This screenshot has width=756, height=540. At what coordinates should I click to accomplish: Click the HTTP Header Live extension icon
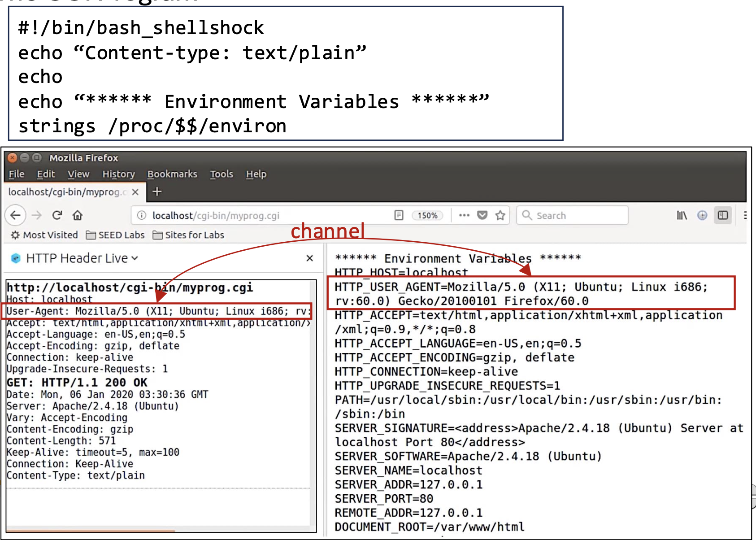(702, 215)
